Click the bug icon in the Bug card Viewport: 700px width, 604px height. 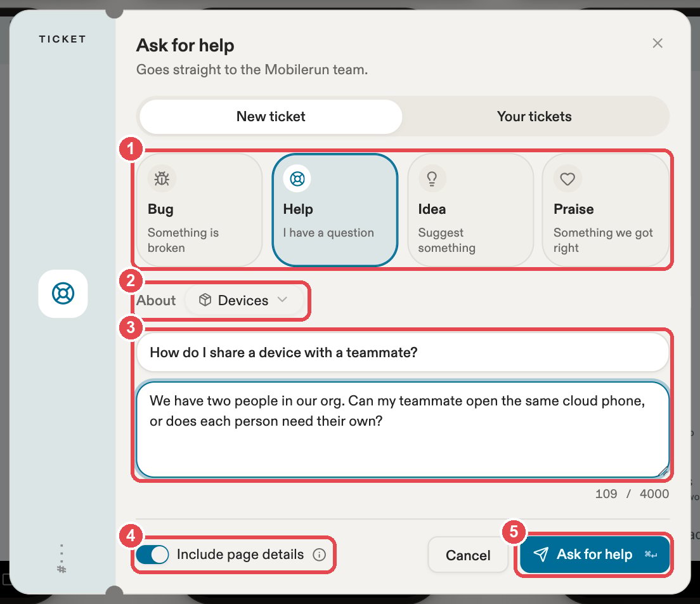[162, 179]
